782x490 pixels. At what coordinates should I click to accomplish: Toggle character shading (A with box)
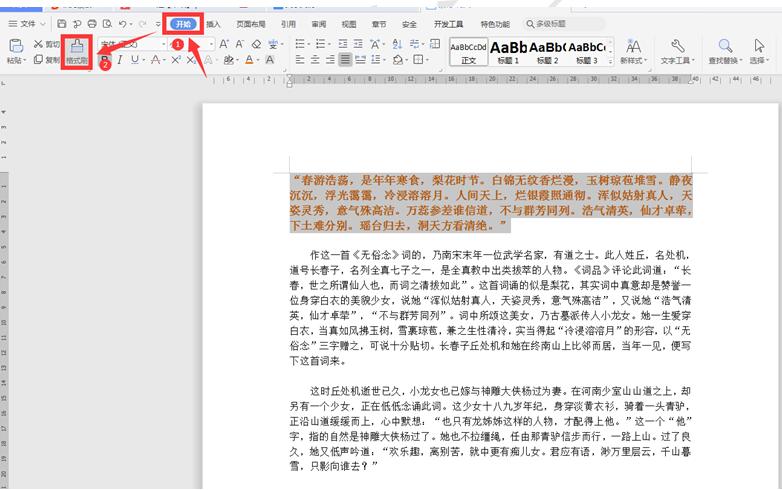pos(270,60)
